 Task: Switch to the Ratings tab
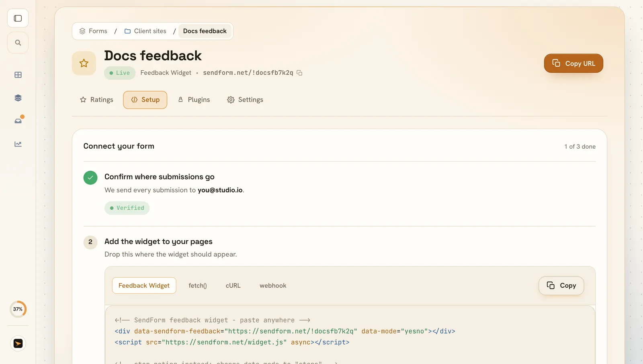(96, 100)
